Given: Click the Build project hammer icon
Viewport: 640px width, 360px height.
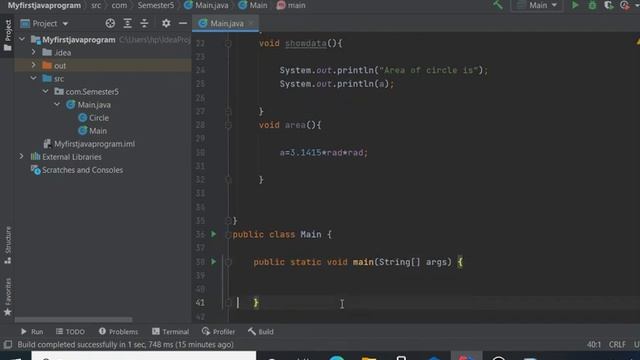Looking at the screenshot, I should [x=498, y=5].
